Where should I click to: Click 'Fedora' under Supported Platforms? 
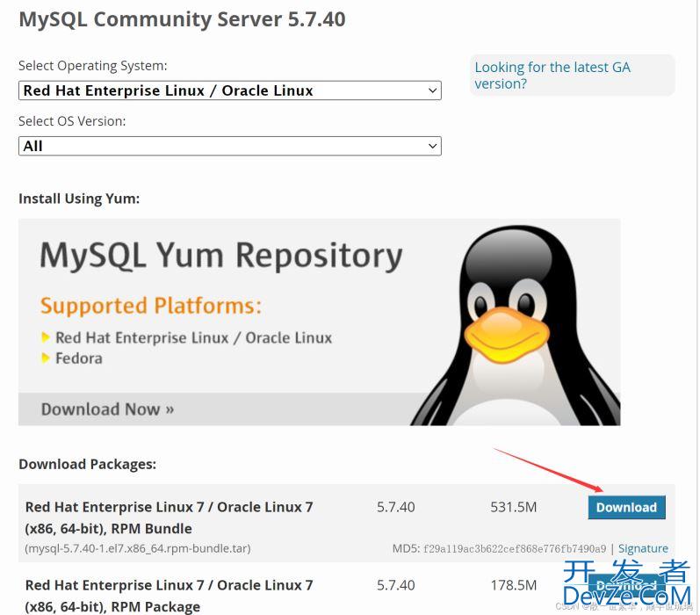[x=78, y=358]
